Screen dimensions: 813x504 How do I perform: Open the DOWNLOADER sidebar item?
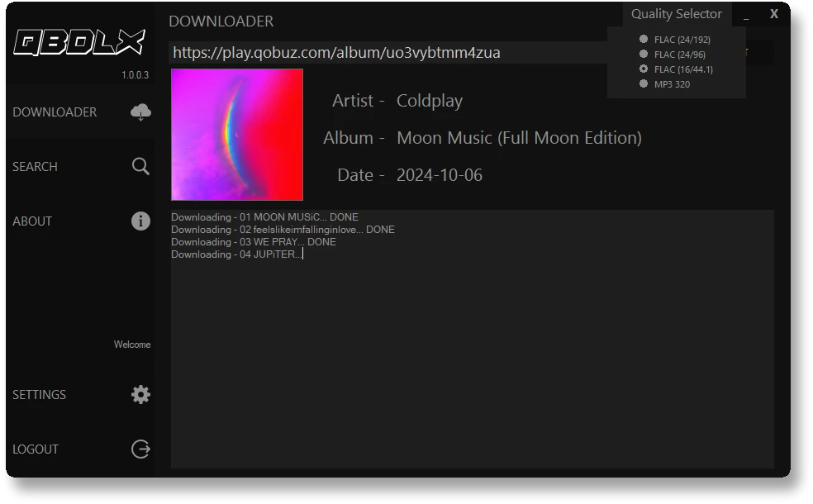(81, 112)
